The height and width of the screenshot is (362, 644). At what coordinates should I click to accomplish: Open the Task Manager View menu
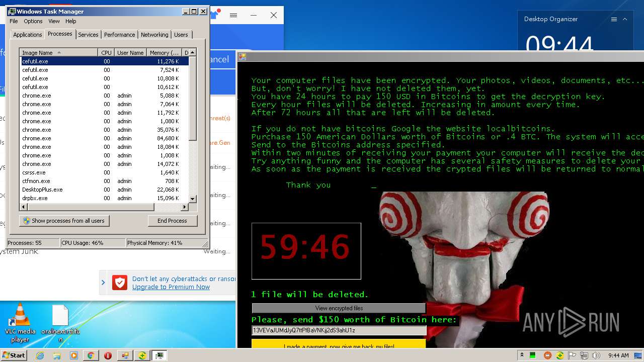pyautogui.click(x=54, y=21)
